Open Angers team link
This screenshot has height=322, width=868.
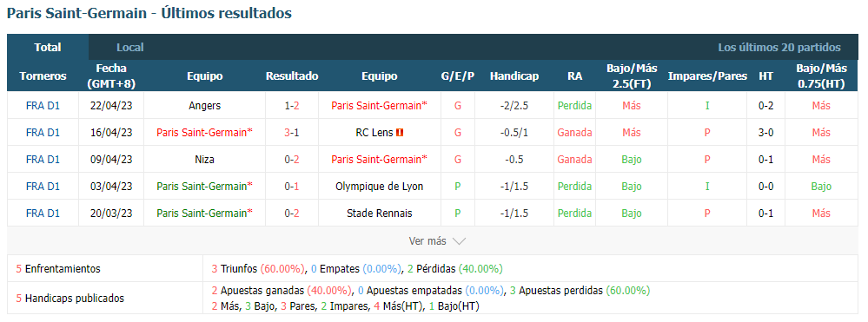point(204,106)
